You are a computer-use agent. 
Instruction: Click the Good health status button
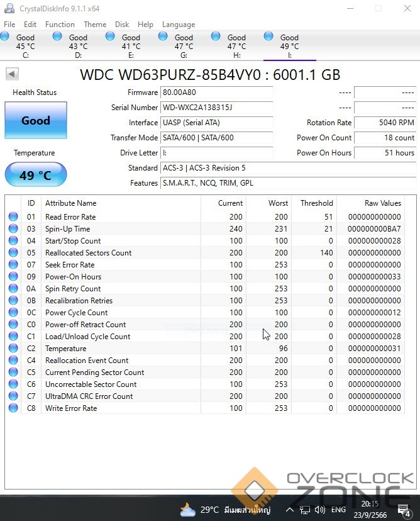pos(36,120)
